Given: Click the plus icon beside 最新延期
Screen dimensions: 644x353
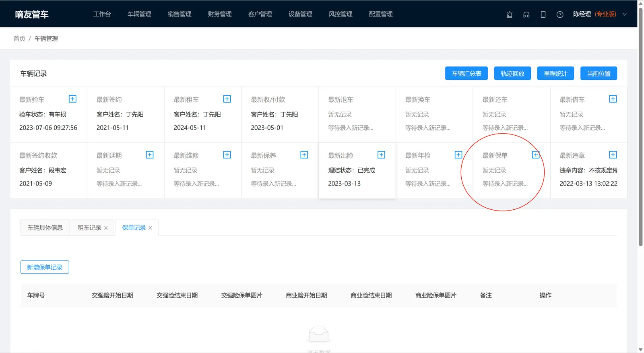Looking at the screenshot, I should click(x=150, y=155).
